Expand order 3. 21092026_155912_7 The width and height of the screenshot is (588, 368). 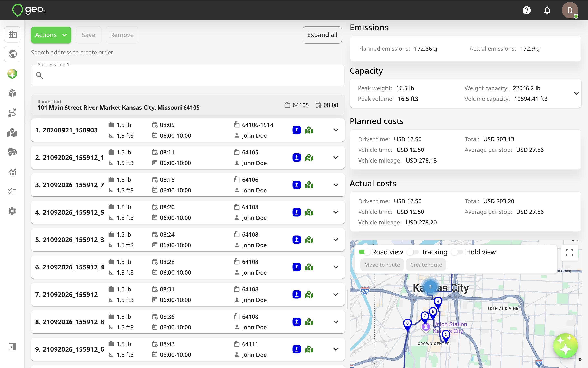point(336,185)
